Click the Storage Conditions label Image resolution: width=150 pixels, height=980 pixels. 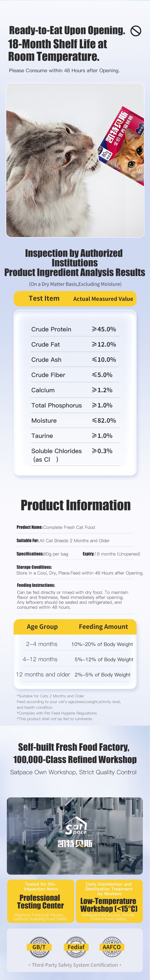(x=34, y=567)
